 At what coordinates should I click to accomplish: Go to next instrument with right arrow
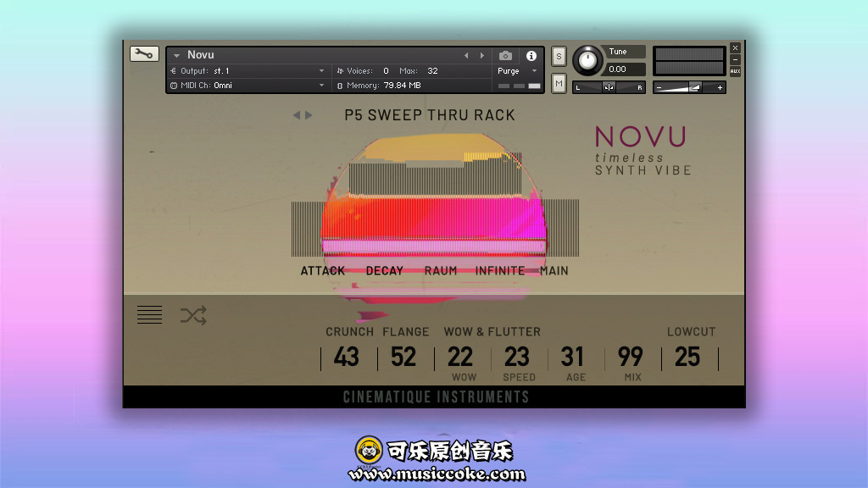482,55
